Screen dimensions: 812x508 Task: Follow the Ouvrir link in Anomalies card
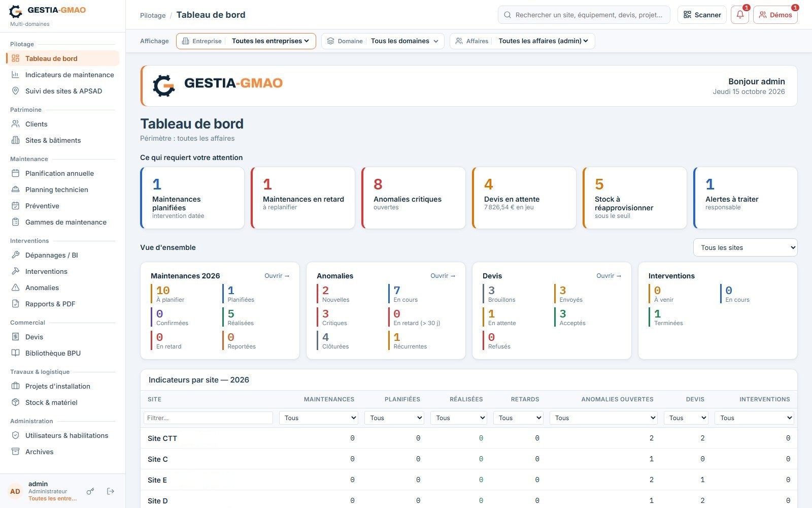[443, 276]
